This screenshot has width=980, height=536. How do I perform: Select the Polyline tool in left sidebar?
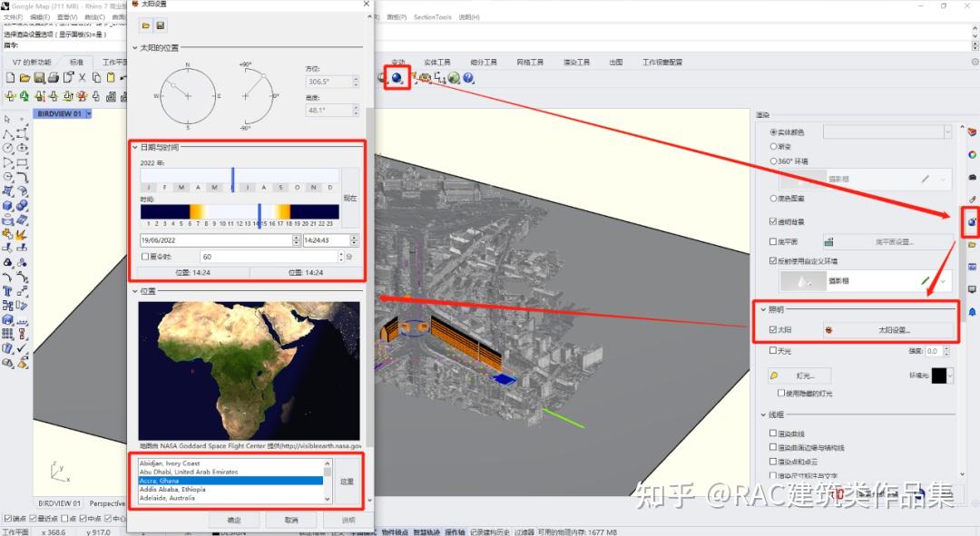7,133
